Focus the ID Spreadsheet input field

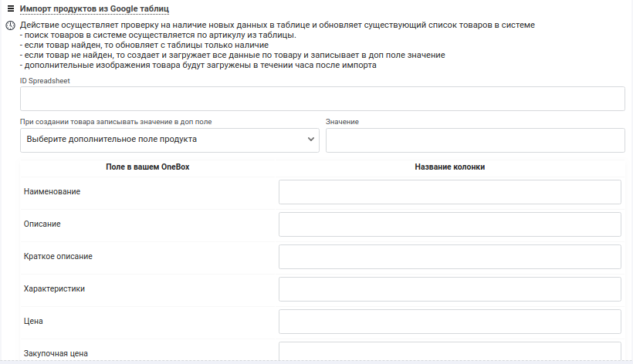pyautogui.click(x=323, y=99)
